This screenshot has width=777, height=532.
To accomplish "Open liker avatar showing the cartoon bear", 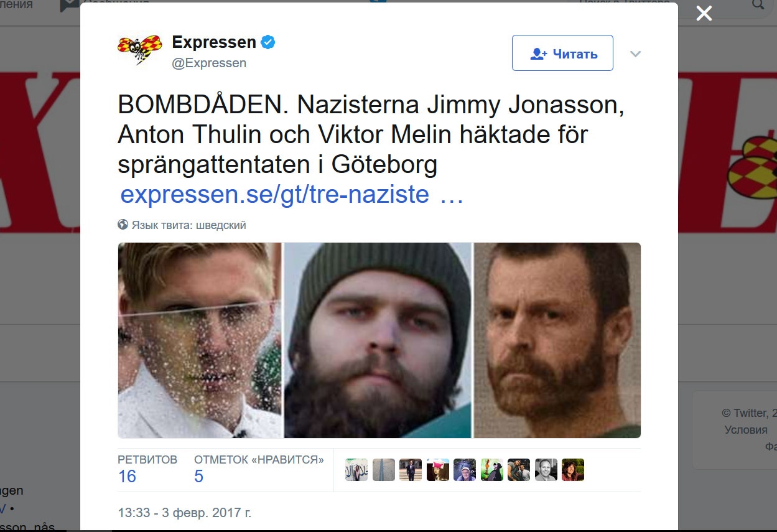I will (x=491, y=470).
